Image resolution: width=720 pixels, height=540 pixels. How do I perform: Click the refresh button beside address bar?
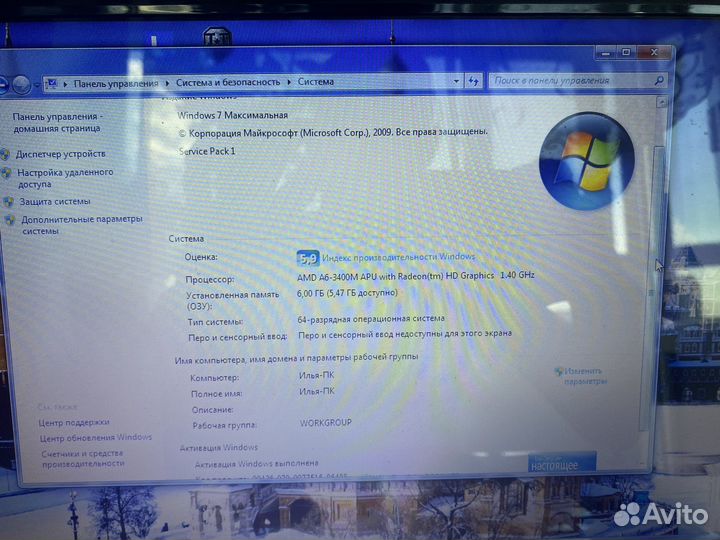pyautogui.click(x=473, y=81)
